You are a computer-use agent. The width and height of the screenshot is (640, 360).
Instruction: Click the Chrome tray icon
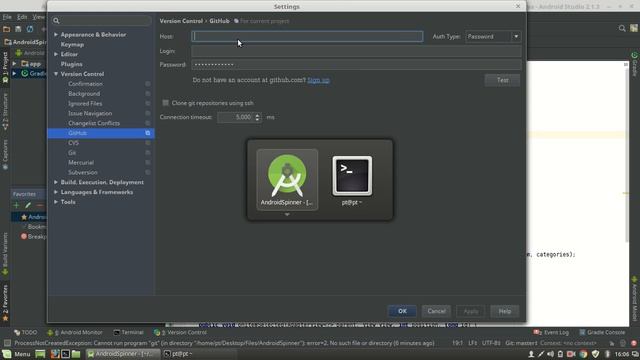coord(584,354)
